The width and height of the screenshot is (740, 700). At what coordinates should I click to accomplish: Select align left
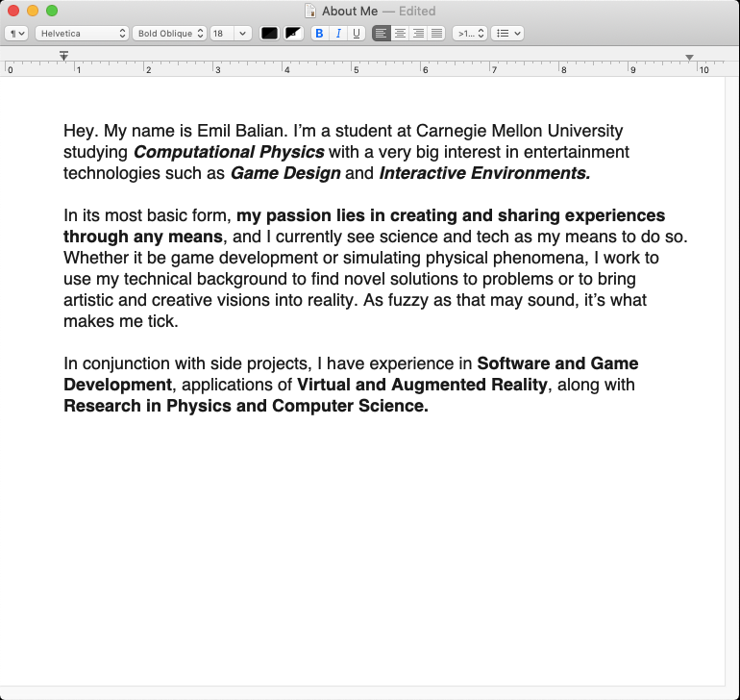[382, 33]
